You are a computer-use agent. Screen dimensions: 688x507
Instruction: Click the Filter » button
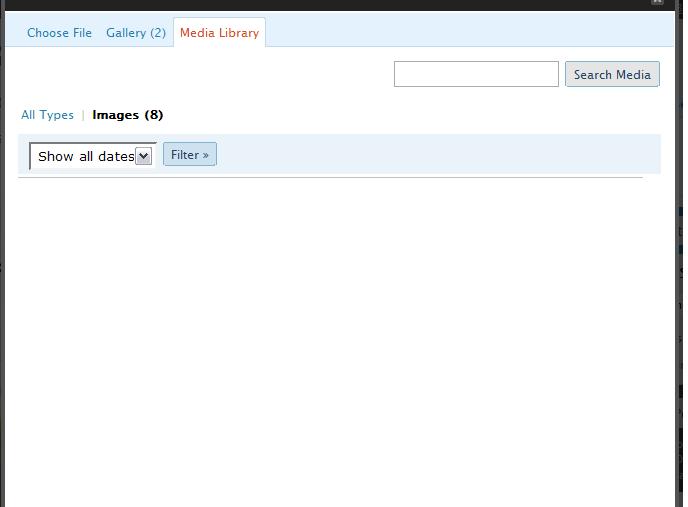pyautogui.click(x=190, y=155)
